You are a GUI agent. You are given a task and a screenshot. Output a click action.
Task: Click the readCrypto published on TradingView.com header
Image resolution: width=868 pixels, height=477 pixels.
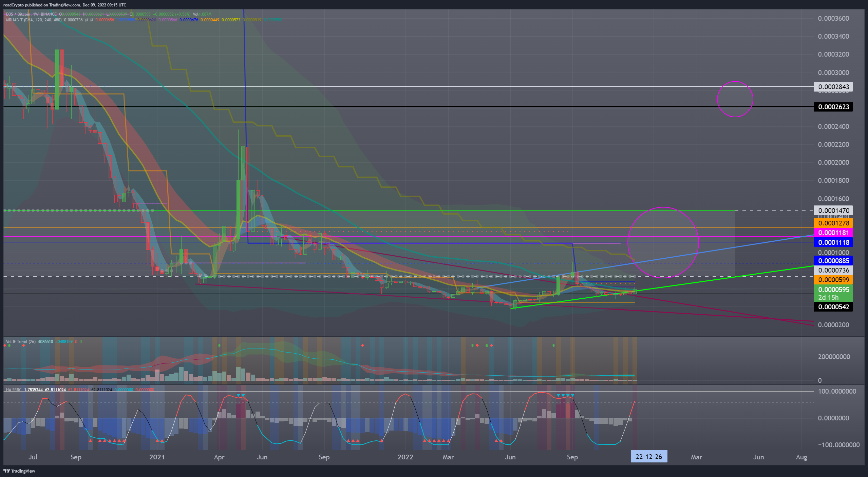pos(65,5)
